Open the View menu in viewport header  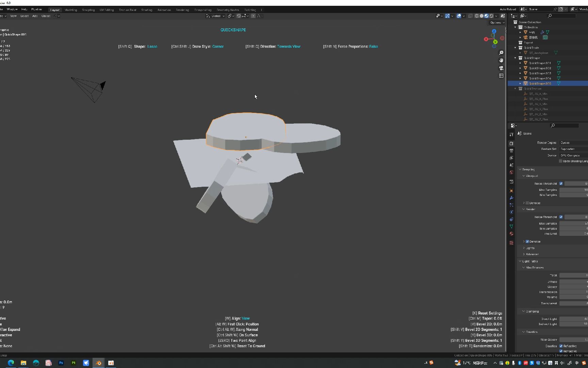coord(13,16)
